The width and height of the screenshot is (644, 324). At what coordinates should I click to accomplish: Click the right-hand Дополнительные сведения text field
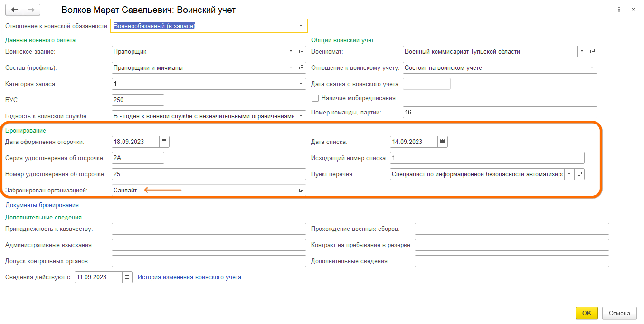pyautogui.click(x=512, y=261)
